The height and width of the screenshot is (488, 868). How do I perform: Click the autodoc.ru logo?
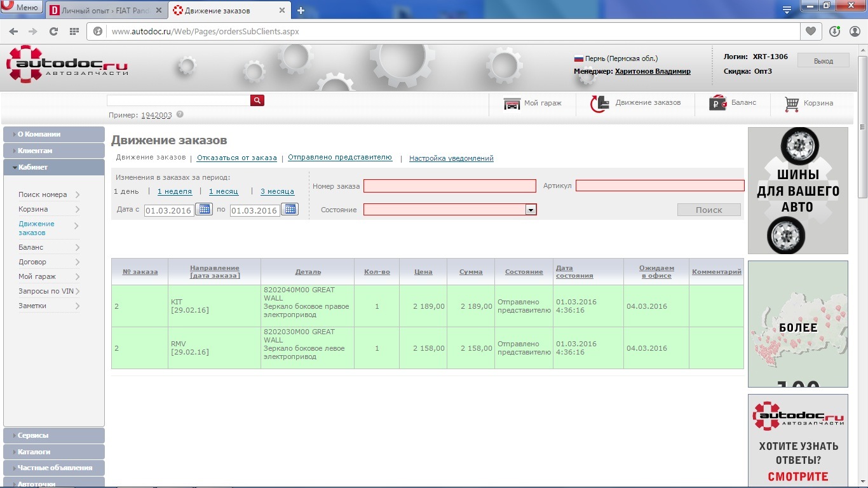[x=67, y=64]
